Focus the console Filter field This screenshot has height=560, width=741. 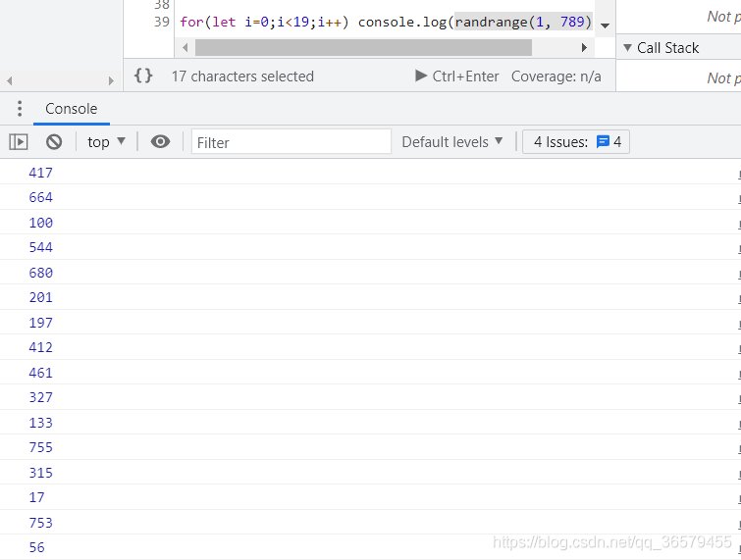click(x=291, y=141)
